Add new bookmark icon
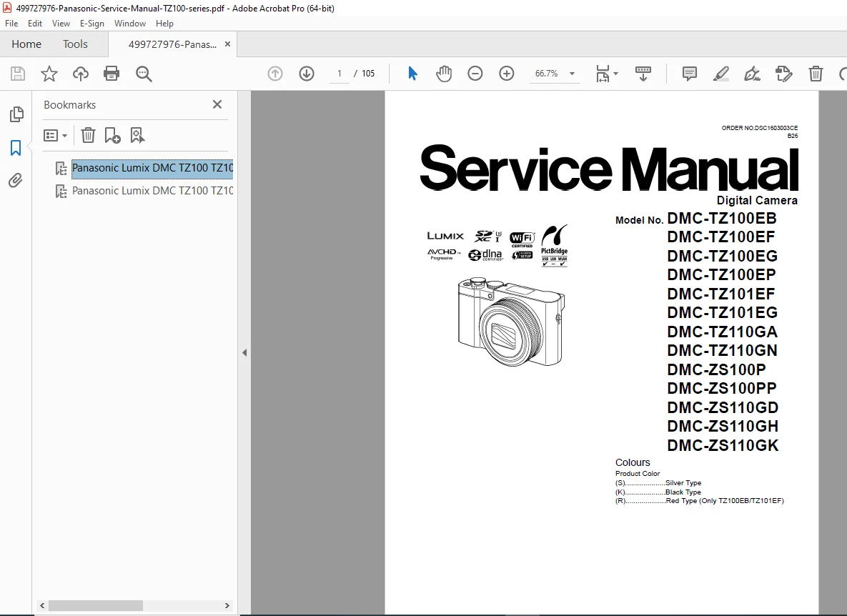 [x=112, y=135]
